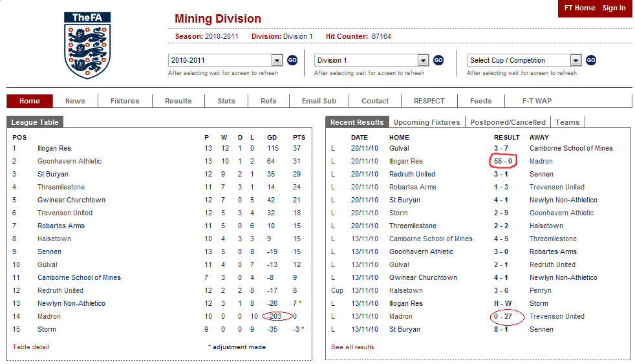Switch to the Fixtures menu item

[x=125, y=101]
